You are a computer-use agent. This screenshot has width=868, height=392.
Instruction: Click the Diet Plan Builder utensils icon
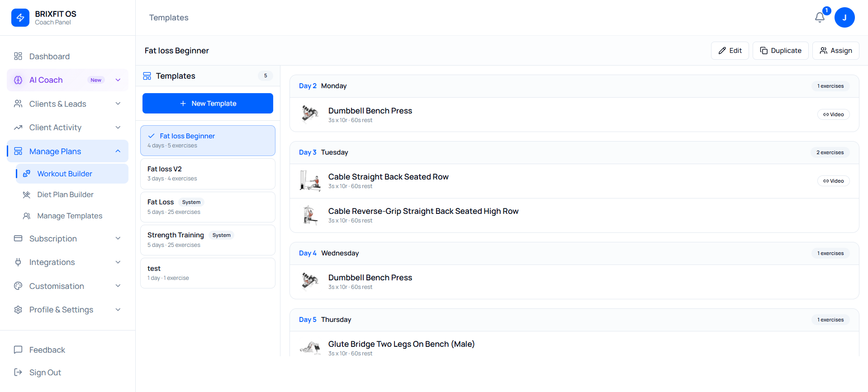tap(27, 194)
